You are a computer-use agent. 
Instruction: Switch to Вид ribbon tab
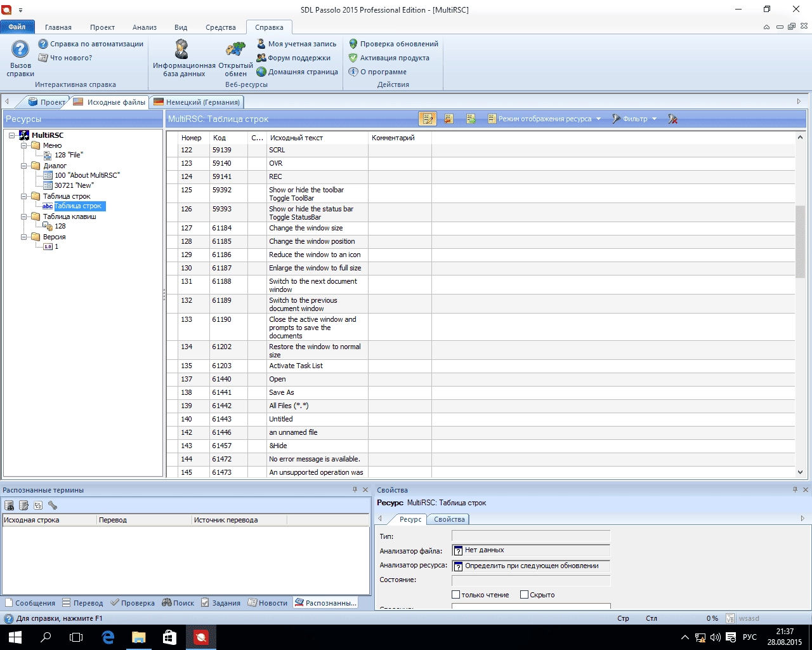tap(181, 27)
